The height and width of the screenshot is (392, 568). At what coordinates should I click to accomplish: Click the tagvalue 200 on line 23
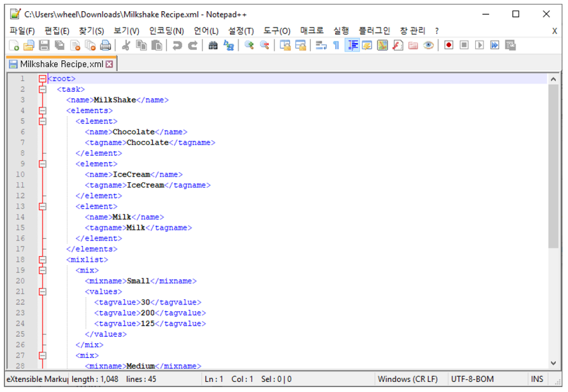pos(148,313)
